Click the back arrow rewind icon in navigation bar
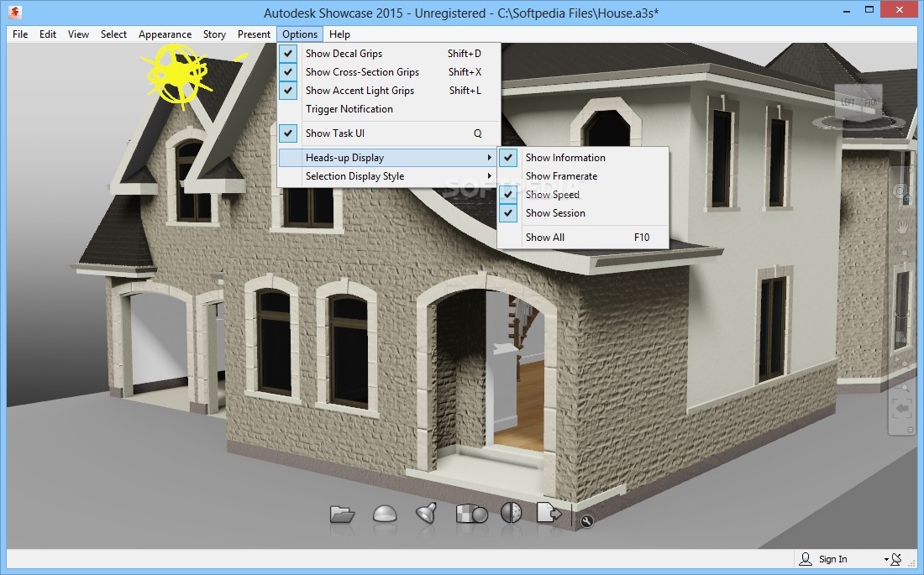 pyautogui.click(x=901, y=409)
